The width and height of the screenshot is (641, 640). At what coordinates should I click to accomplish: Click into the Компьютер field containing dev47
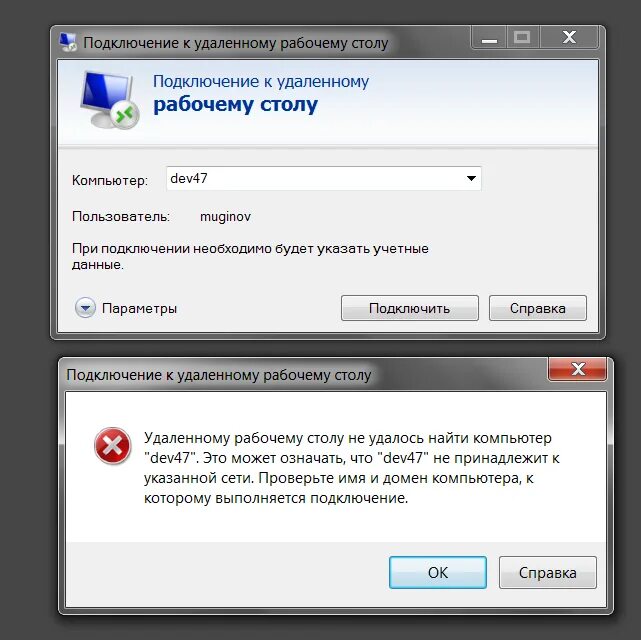323,178
